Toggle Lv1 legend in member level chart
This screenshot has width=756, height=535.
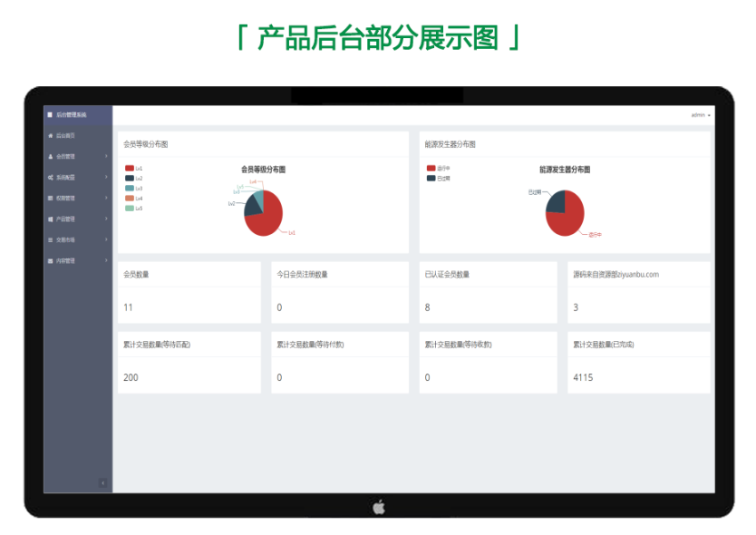point(130,168)
